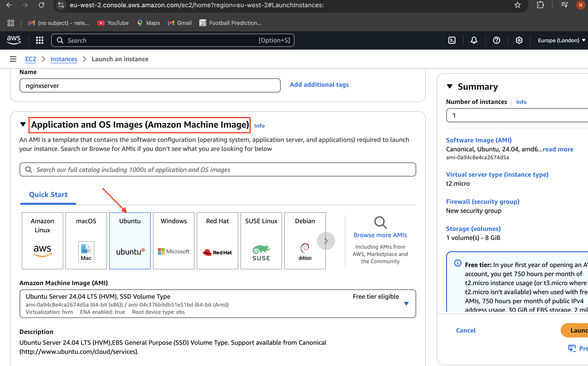
Task: Select the Red Hat AMI tile
Action: [218, 241]
